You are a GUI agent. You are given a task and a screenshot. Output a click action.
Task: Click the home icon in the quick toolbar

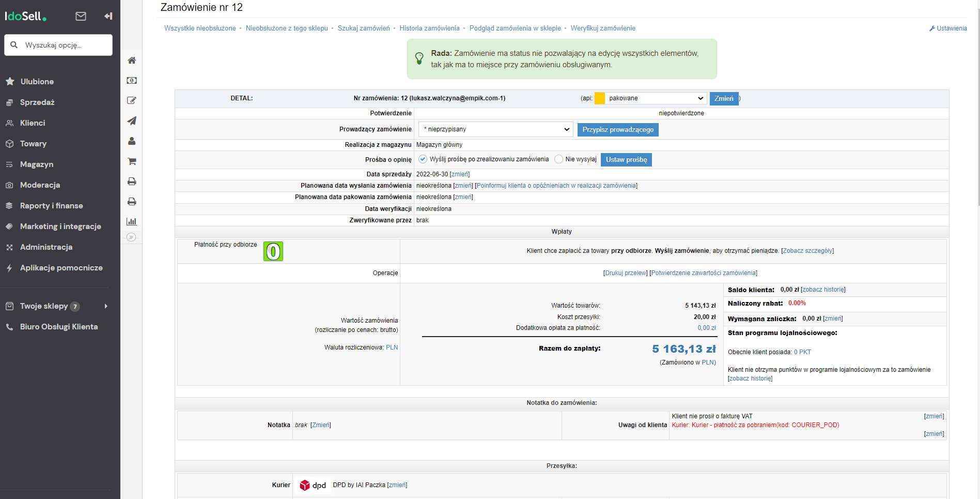point(132,61)
